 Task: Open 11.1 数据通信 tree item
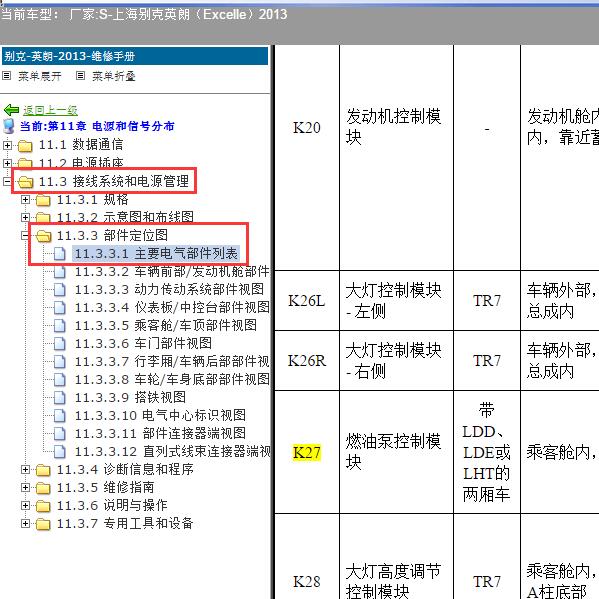[x=81, y=145]
